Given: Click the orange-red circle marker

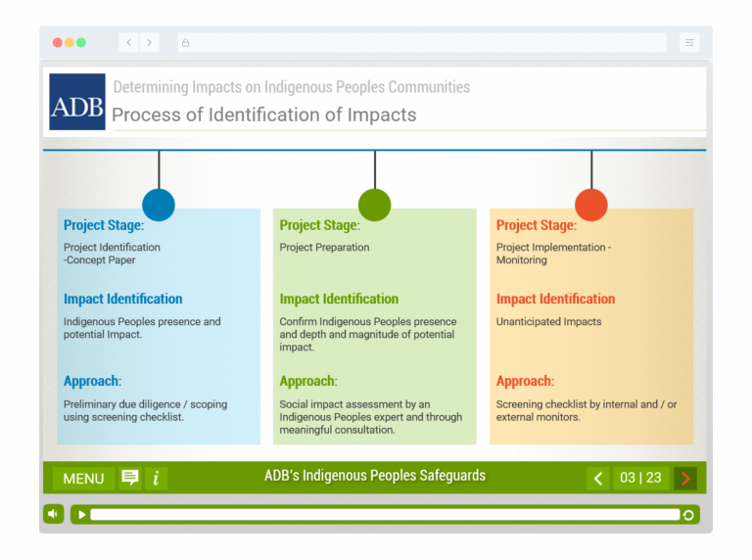Looking at the screenshot, I should (x=591, y=205).
